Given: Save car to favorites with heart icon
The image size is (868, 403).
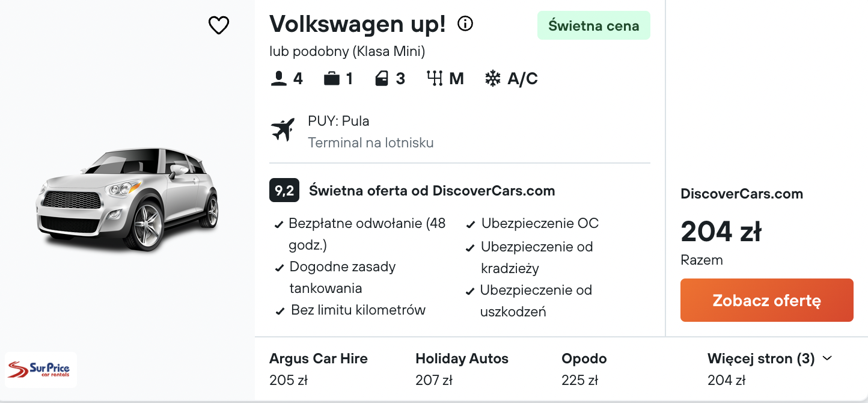Looking at the screenshot, I should [219, 25].
